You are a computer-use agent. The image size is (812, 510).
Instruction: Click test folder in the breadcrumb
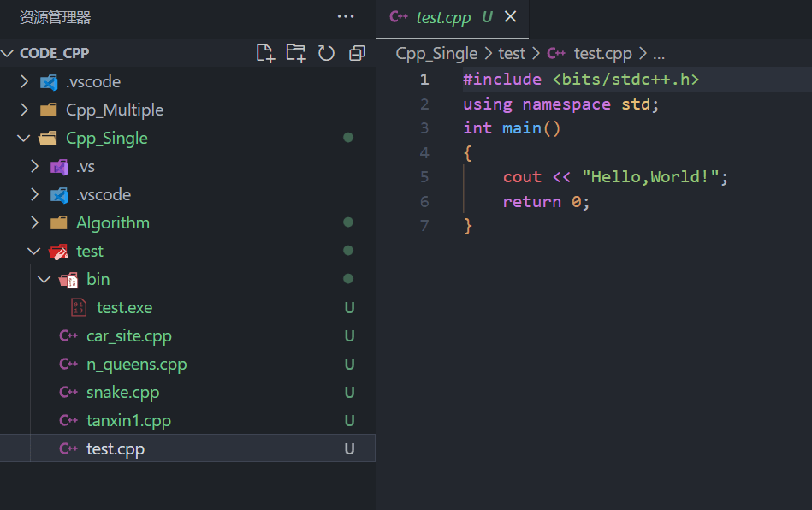(x=512, y=53)
